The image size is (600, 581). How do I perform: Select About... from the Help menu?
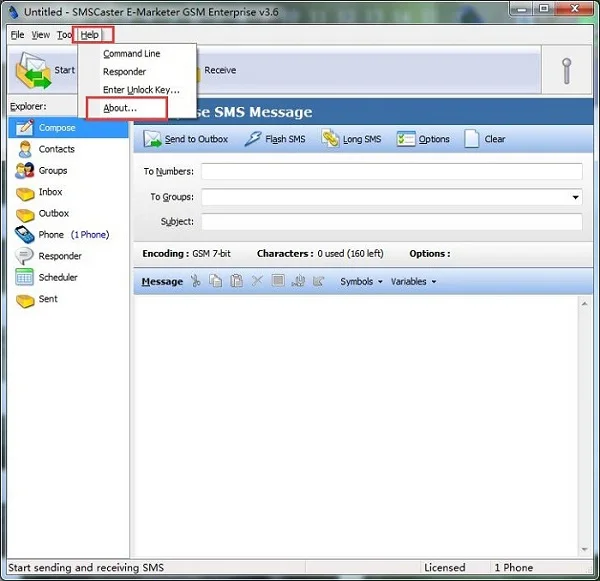coord(120,108)
